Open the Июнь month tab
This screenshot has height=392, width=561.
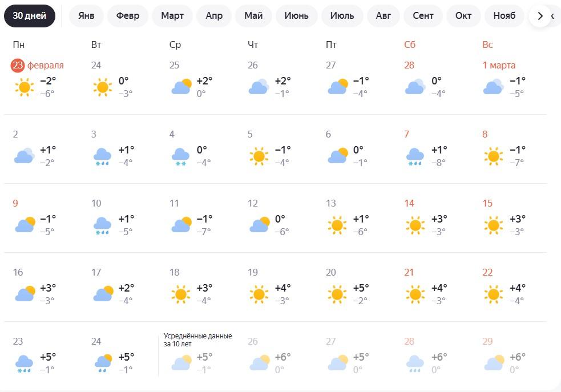click(296, 16)
